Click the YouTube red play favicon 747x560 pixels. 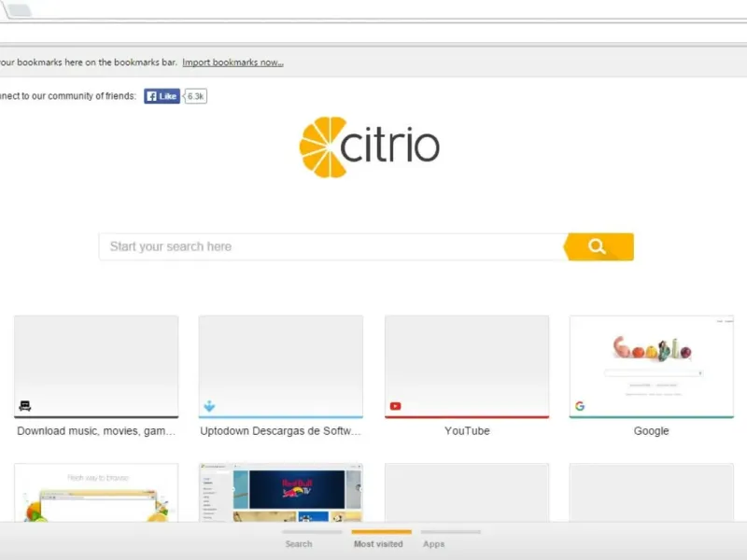coord(395,406)
